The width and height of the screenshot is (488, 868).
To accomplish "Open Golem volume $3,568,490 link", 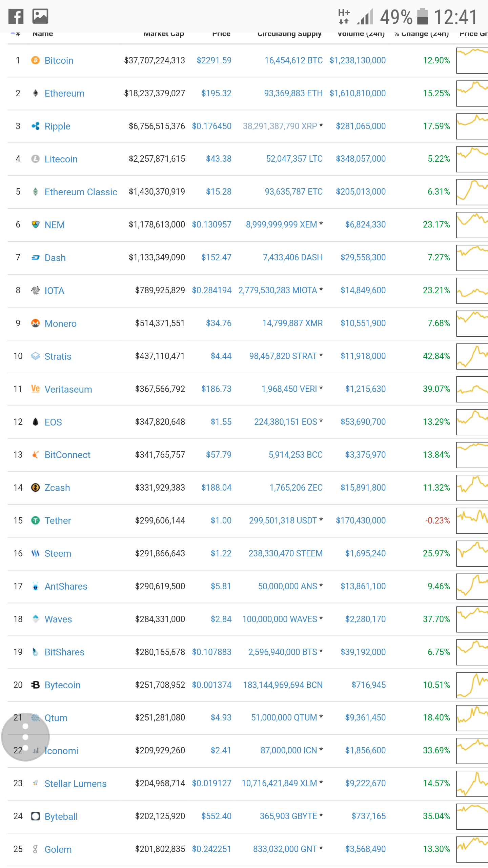I will click(x=365, y=849).
